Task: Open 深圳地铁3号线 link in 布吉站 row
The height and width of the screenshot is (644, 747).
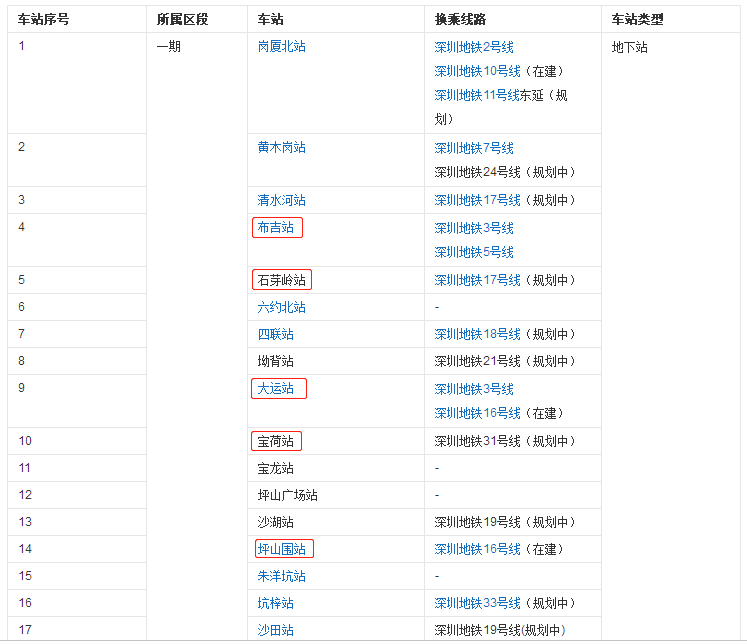Action: point(474,229)
